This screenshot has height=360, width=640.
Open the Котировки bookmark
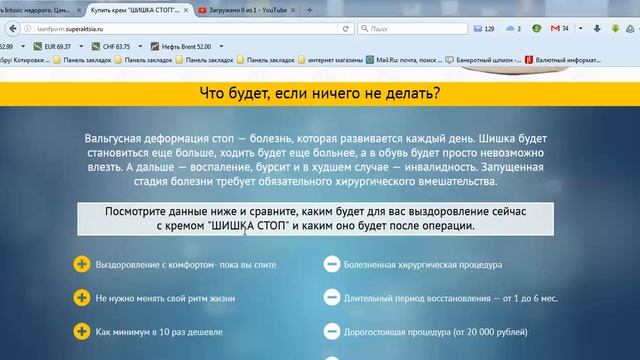[x=25, y=60]
